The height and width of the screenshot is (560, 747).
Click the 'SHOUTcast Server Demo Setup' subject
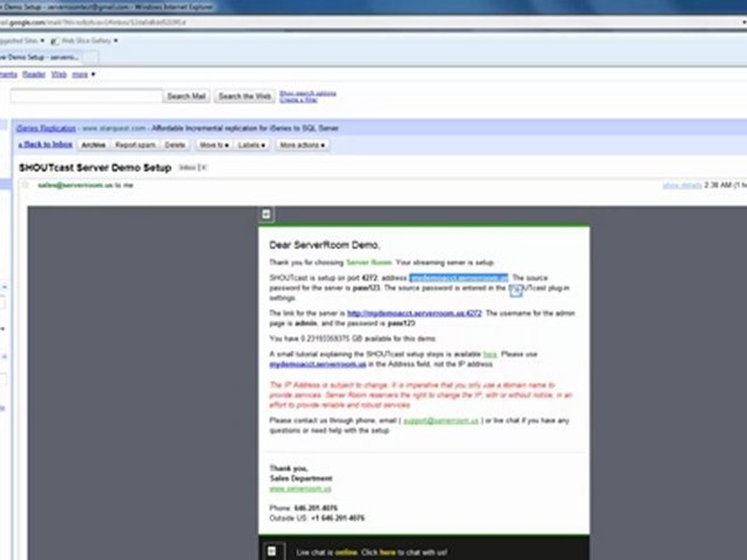[x=95, y=168]
